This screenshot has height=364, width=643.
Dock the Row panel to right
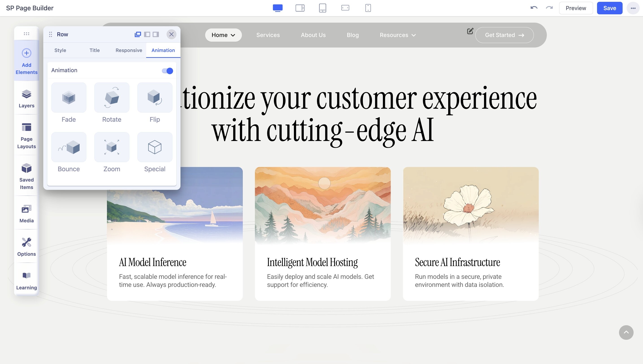(156, 34)
